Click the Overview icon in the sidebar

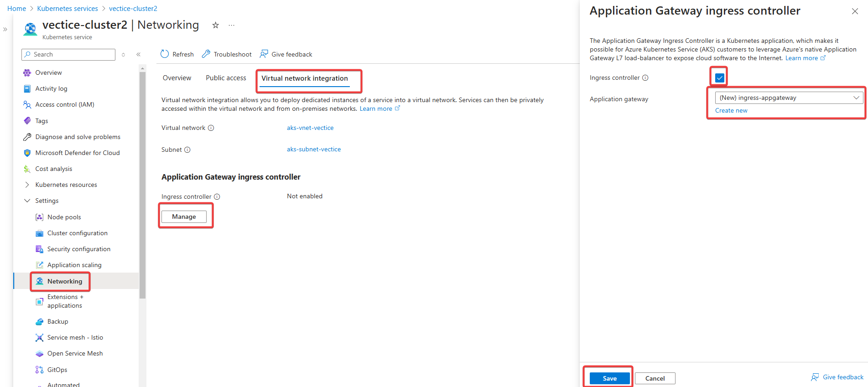pos(27,72)
